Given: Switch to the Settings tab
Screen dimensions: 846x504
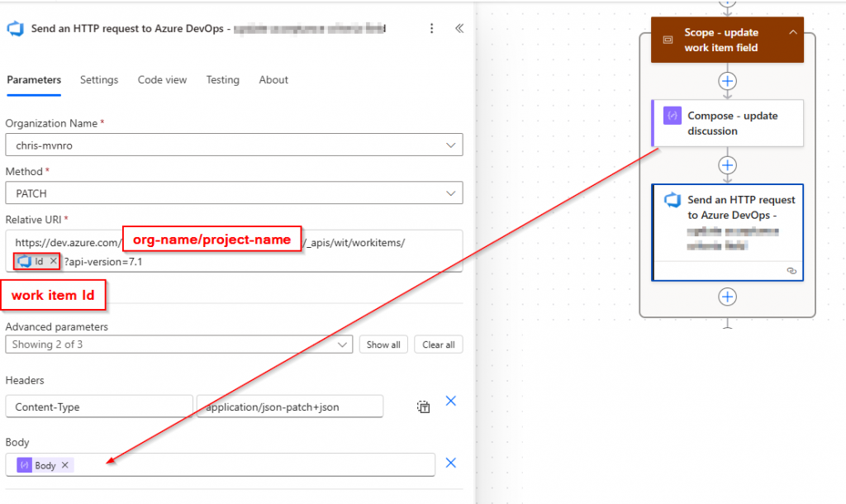Looking at the screenshot, I should [99, 80].
